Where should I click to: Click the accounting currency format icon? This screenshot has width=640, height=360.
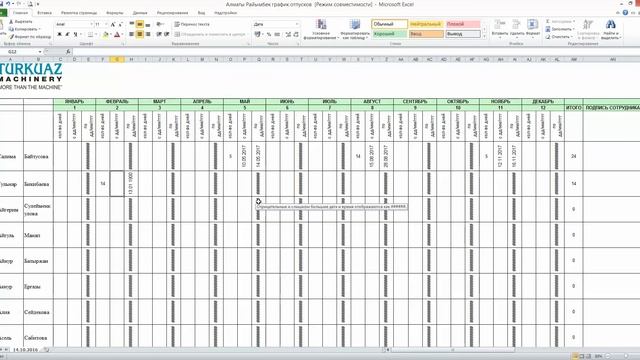point(258,34)
